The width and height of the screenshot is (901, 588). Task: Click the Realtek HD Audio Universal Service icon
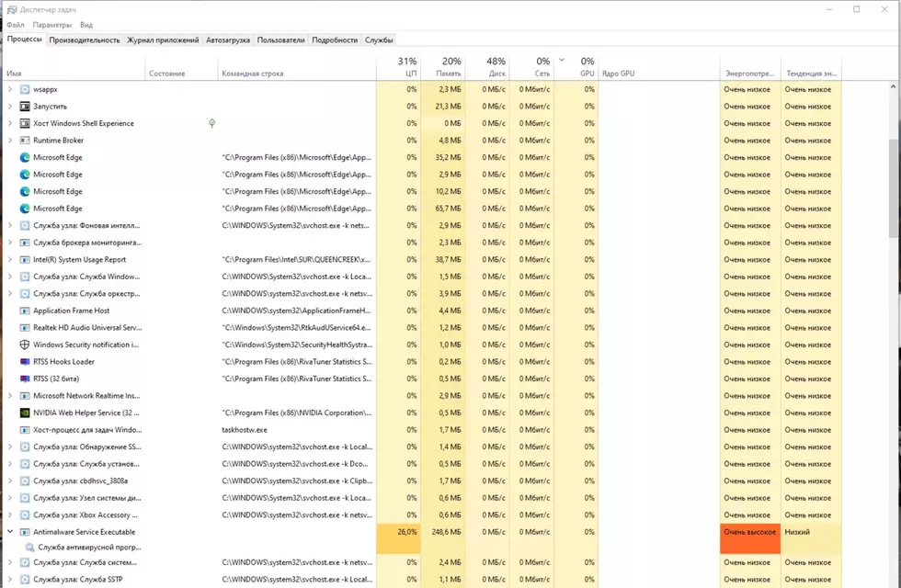click(x=25, y=328)
